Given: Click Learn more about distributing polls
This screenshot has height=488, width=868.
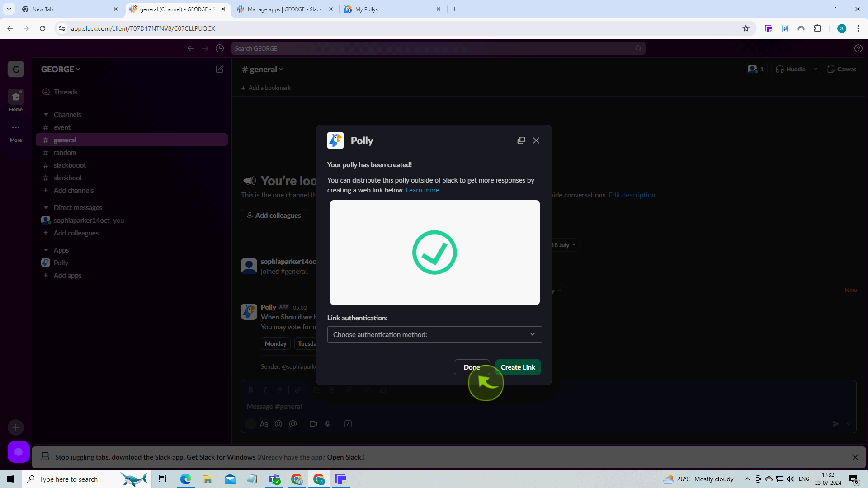Looking at the screenshot, I should 423,189.
